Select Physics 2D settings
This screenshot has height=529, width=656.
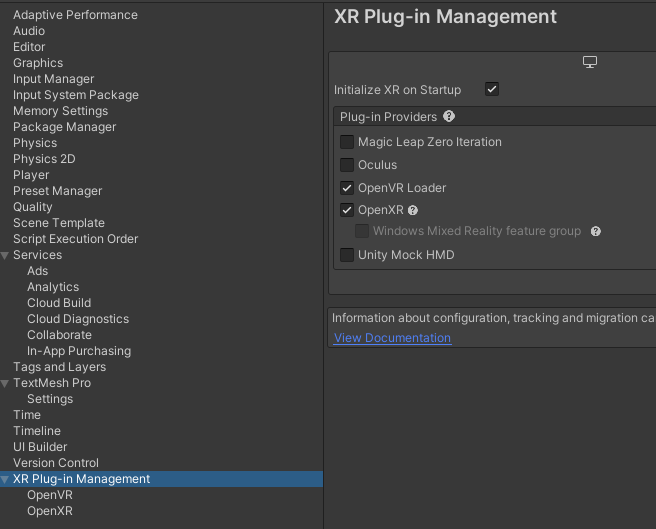(x=44, y=159)
